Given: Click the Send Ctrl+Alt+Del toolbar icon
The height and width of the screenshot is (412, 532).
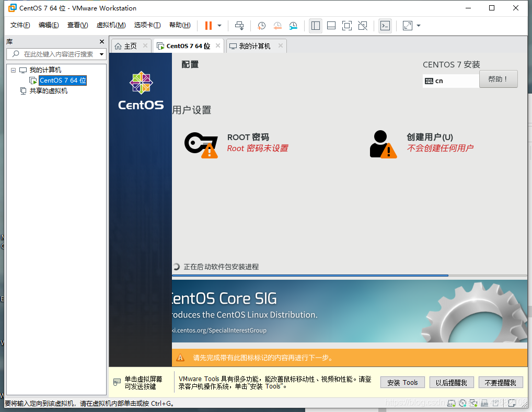Looking at the screenshot, I should click(x=239, y=26).
